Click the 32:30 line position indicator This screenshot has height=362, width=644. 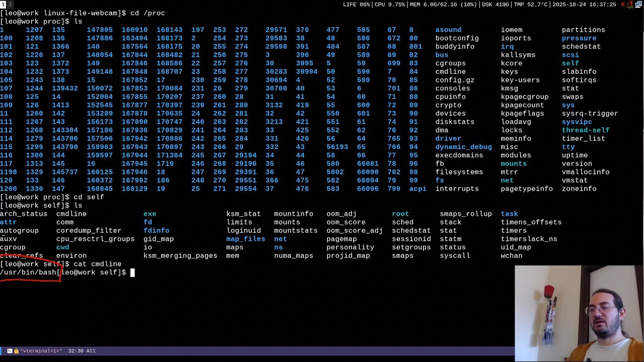pyautogui.click(x=75, y=351)
